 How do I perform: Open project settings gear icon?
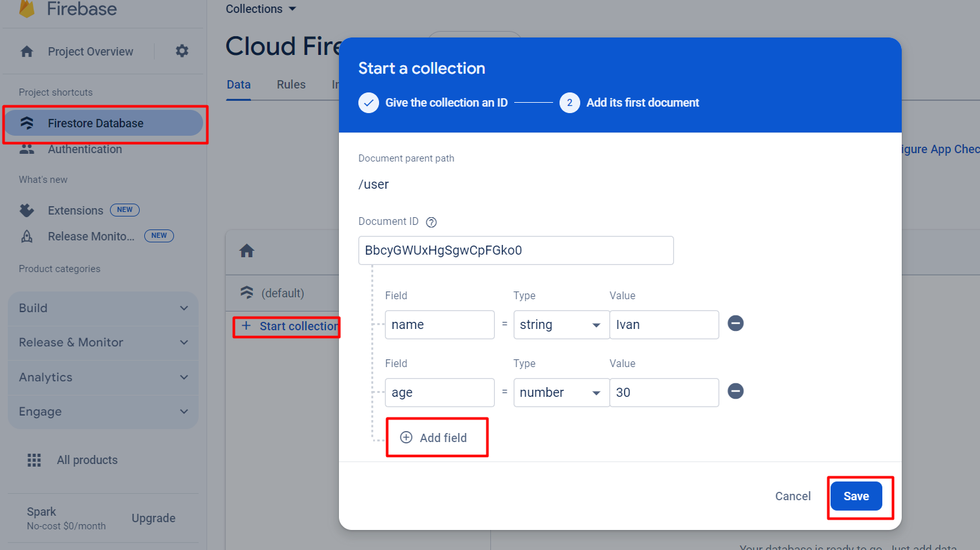pos(182,50)
